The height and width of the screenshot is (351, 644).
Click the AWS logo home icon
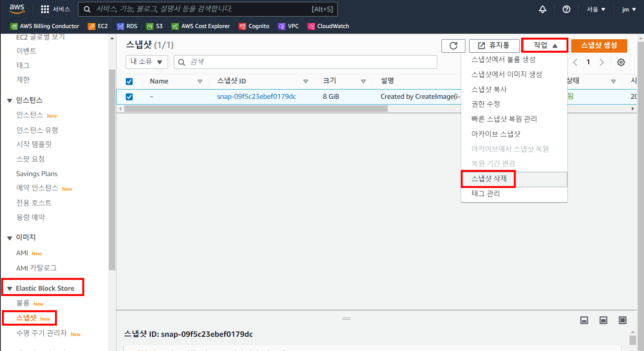17,9
